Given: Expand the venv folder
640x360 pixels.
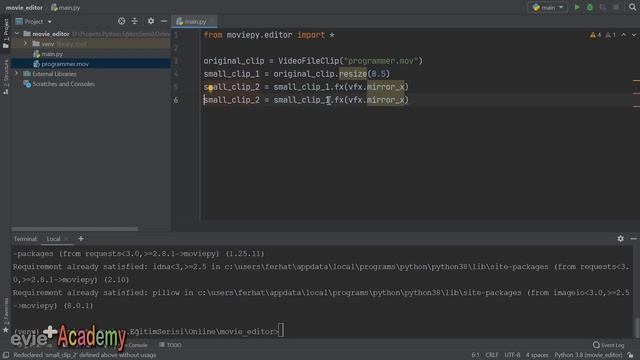Looking at the screenshot, I should click(x=26, y=44).
